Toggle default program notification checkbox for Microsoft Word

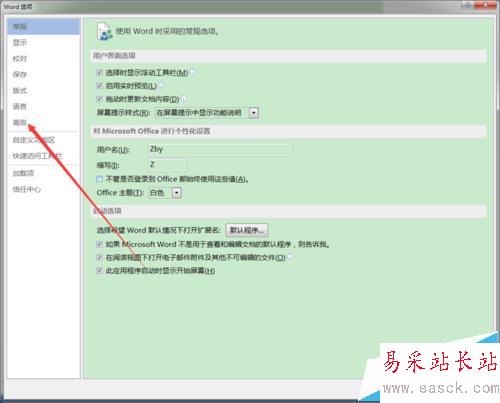tap(99, 244)
